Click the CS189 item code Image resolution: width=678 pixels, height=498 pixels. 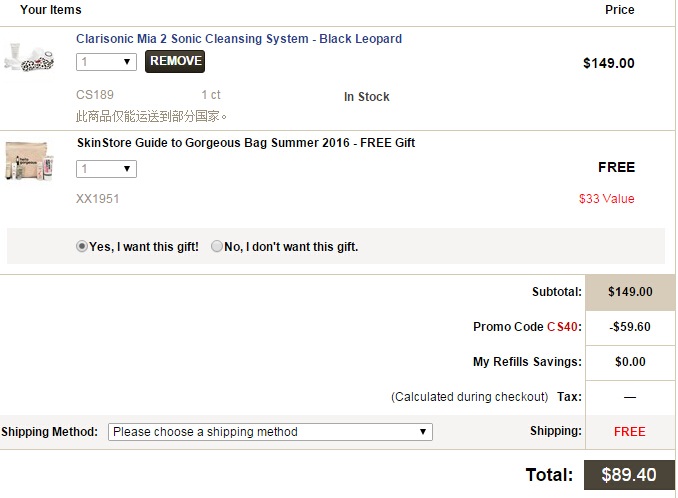pos(95,95)
